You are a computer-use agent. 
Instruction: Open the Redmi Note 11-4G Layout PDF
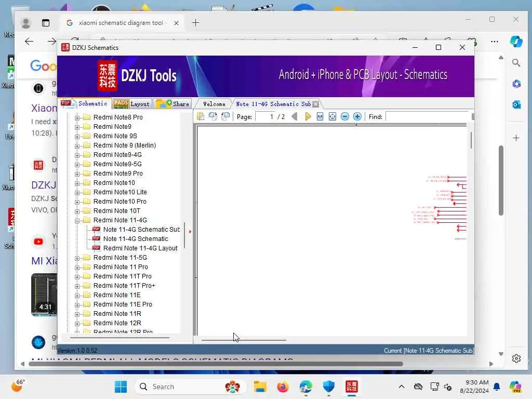coord(140,248)
